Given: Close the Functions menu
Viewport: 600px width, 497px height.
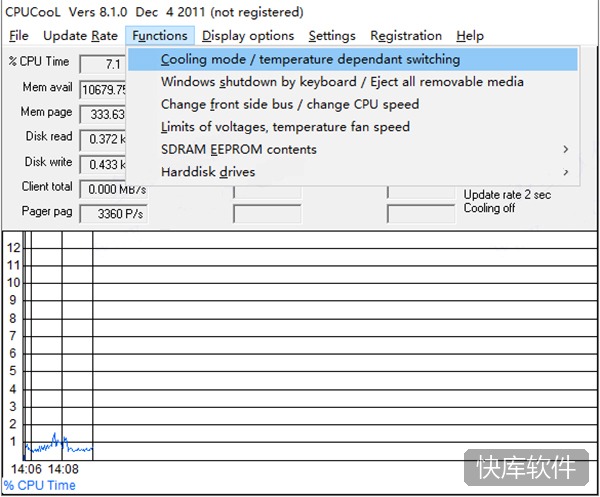Looking at the screenshot, I should 160,36.
